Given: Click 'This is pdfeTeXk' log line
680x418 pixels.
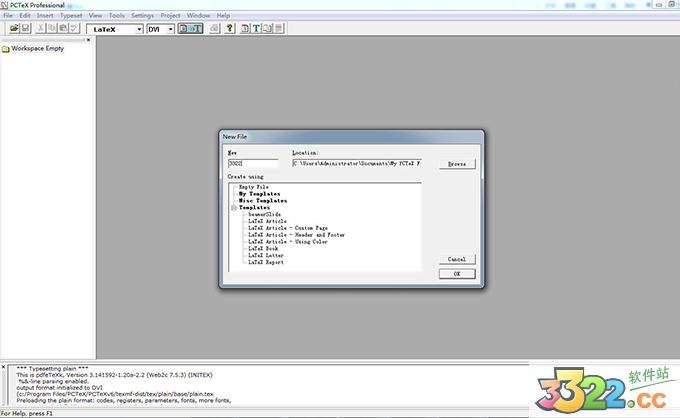Looking at the screenshot, I should point(114,375).
